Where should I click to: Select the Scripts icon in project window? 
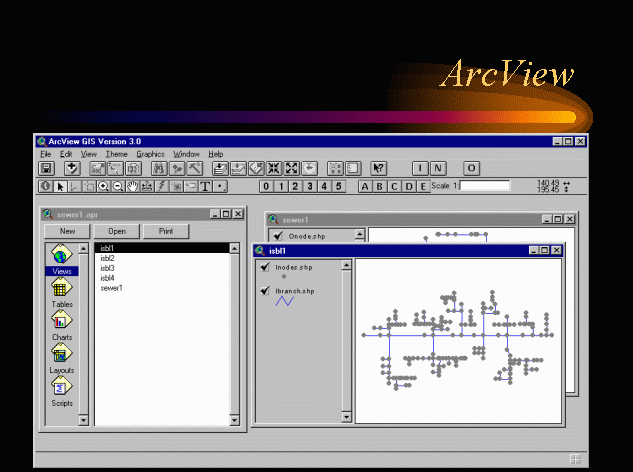click(61, 388)
